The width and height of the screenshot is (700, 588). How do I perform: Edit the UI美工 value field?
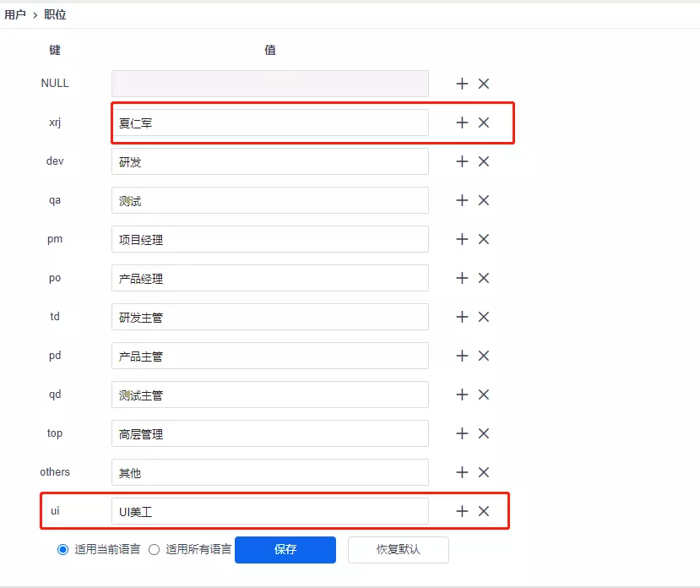click(270, 511)
